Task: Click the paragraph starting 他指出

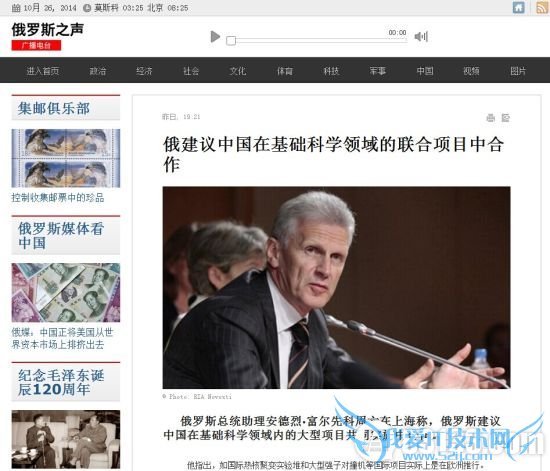Action: [x=336, y=465]
